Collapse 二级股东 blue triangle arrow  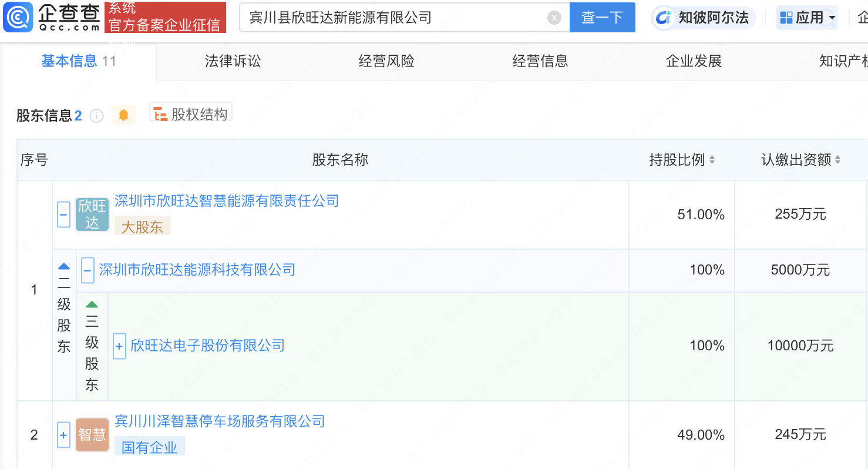coord(64,266)
